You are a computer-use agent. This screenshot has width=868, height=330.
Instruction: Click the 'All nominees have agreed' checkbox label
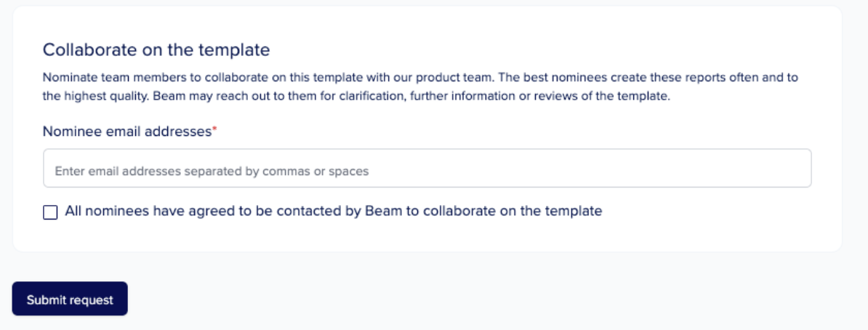(333, 212)
